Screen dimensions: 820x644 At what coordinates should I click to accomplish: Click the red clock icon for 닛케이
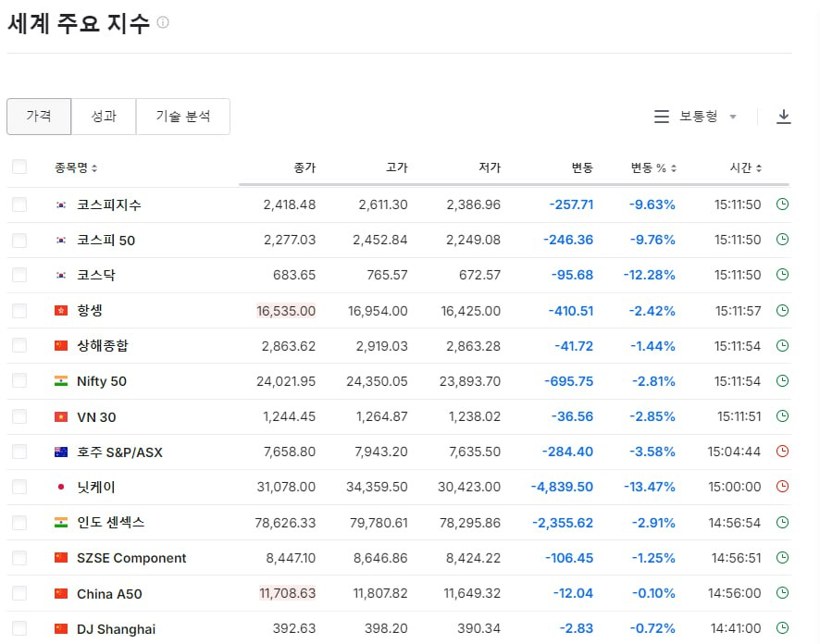[x=782, y=487]
